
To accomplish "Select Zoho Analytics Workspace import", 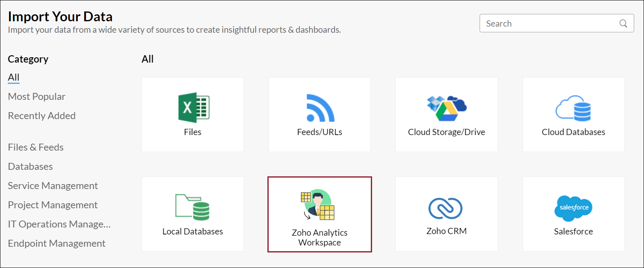I will 319,214.
